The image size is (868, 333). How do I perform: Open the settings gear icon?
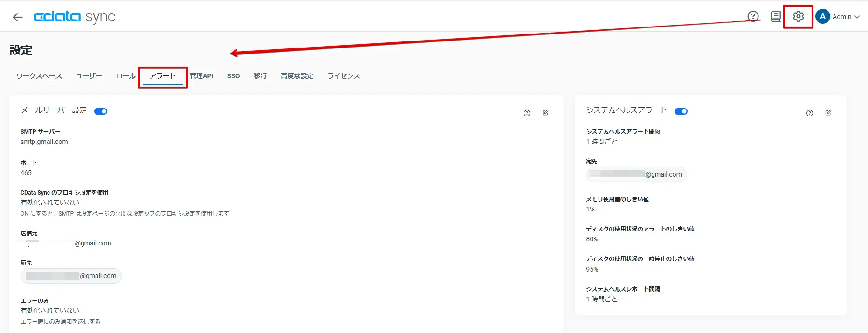pyautogui.click(x=798, y=17)
